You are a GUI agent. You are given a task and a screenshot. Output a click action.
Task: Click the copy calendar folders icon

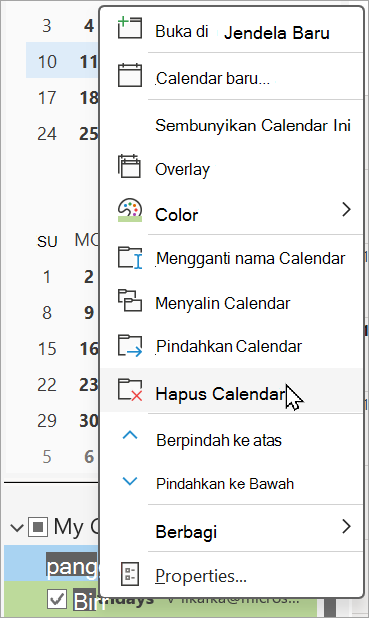click(x=130, y=300)
